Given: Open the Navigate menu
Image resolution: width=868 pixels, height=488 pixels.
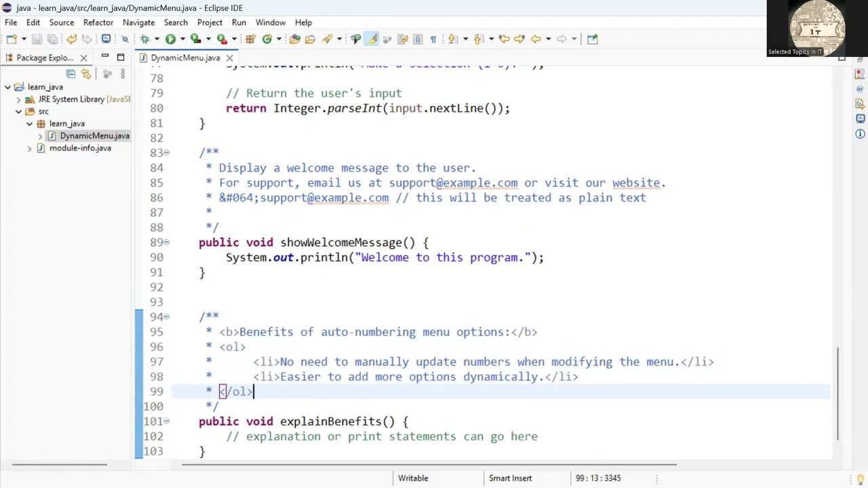Looking at the screenshot, I should point(138,22).
